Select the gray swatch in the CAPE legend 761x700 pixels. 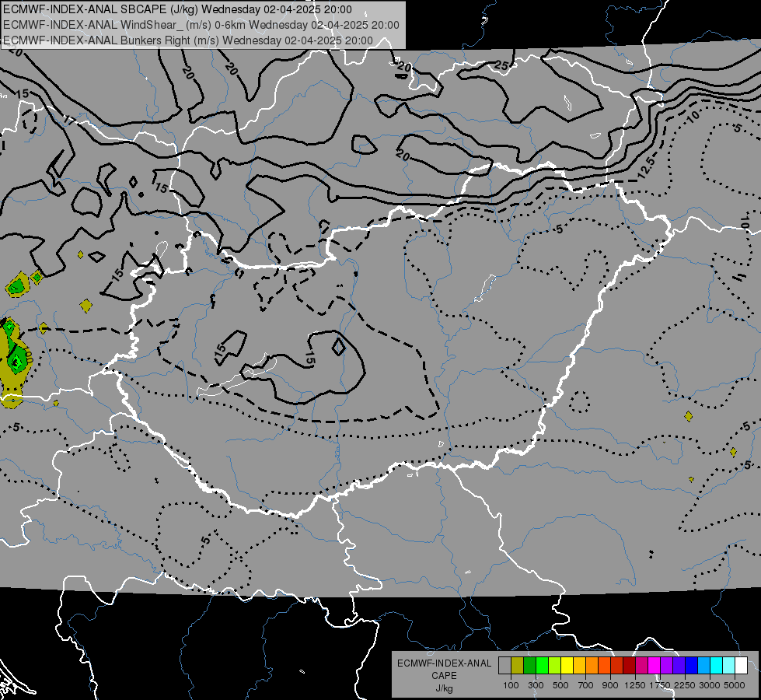(504, 666)
